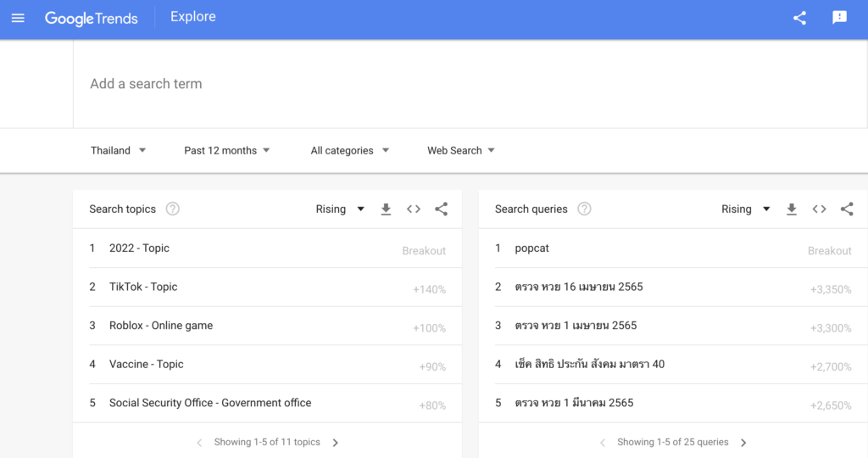Go to previous page of queries
868x458 pixels.
point(603,443)
